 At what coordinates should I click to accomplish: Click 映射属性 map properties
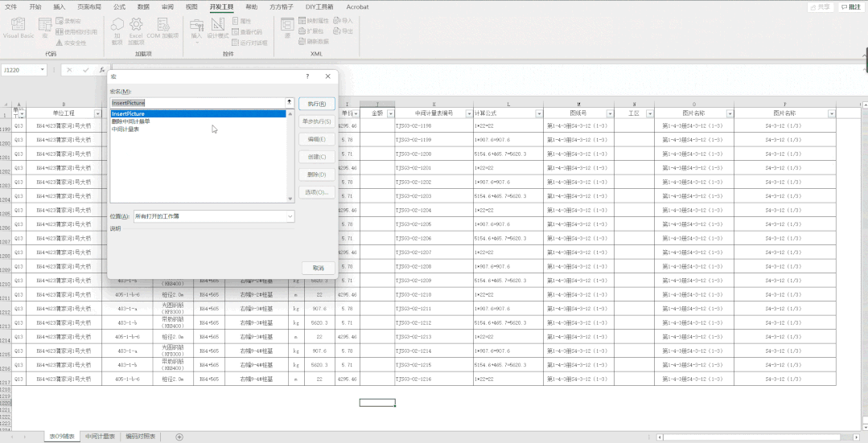point(314,20)
